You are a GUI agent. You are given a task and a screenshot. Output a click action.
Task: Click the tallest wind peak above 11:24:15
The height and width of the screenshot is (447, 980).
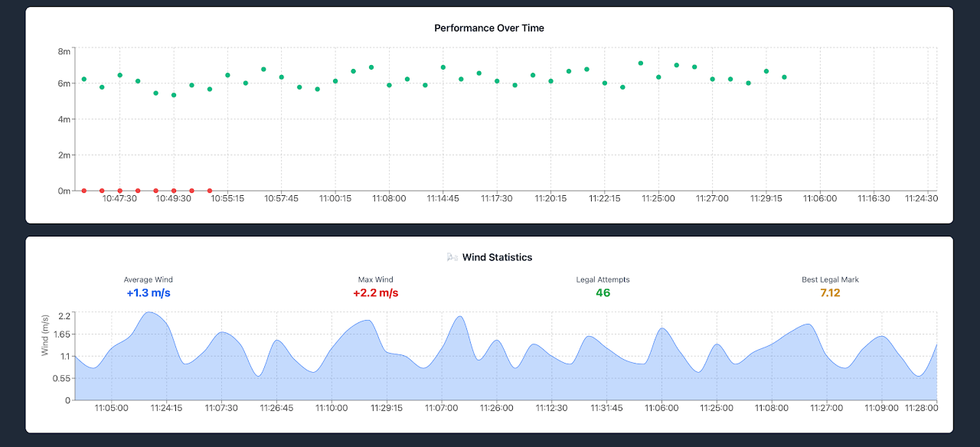pyautogui.click(x=150, y=312)
